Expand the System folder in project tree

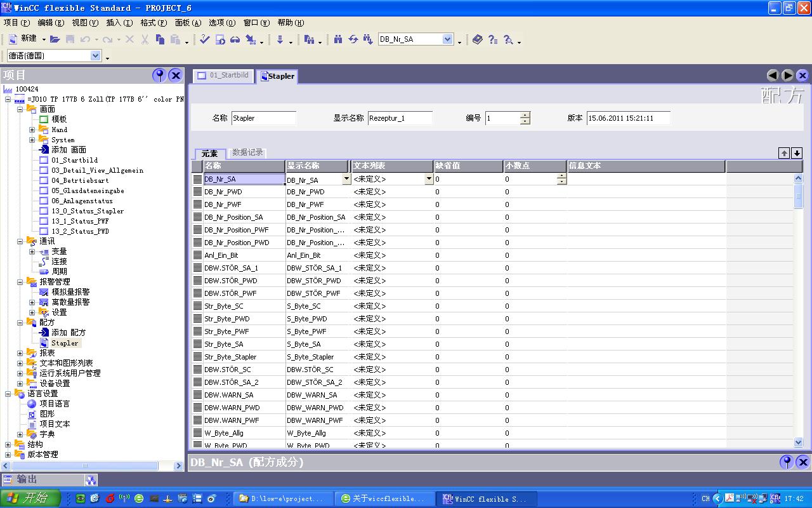32,140
